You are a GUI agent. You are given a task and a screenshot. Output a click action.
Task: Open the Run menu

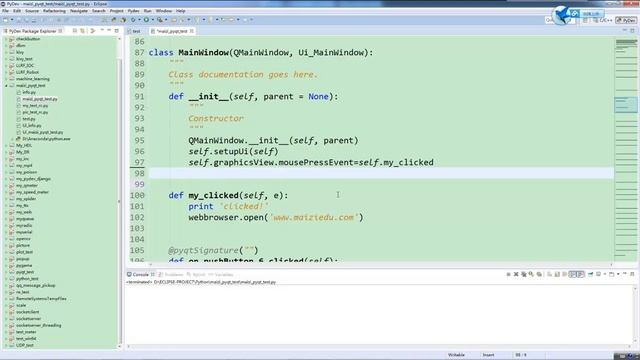[x=147, y=11]
